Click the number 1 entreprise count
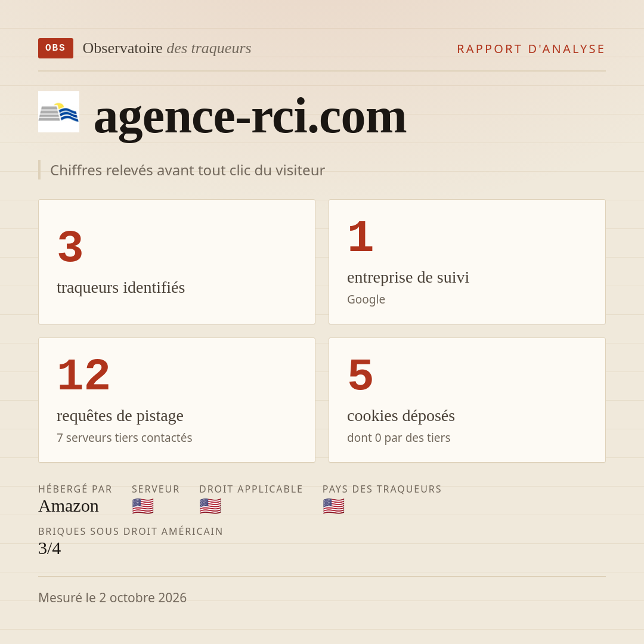 click(x=361, y=237)
